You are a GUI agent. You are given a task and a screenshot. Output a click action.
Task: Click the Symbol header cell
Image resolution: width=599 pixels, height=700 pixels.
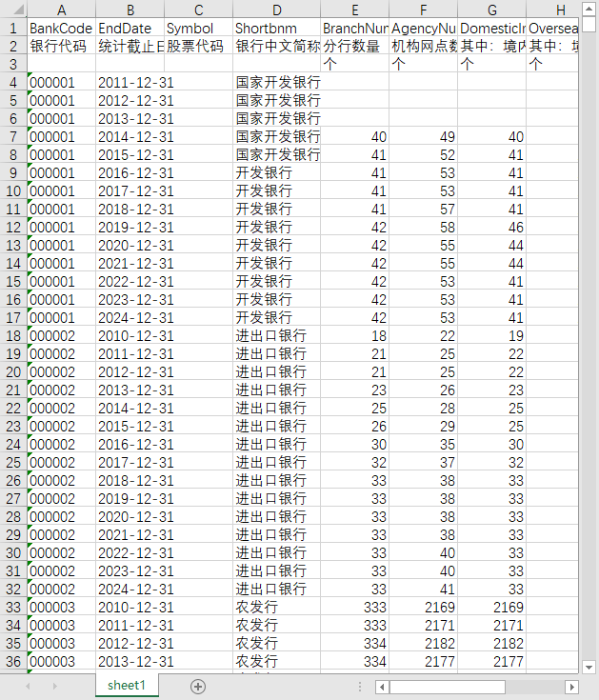coord(199,29)
